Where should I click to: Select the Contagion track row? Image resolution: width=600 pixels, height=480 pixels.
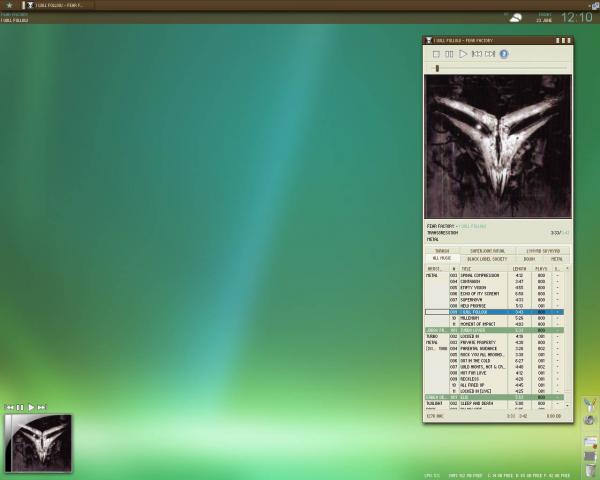494,281
